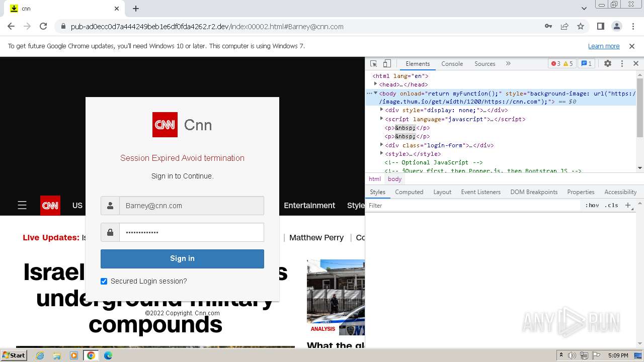
Task: Open the Computed pane tab
Action: 409,192
